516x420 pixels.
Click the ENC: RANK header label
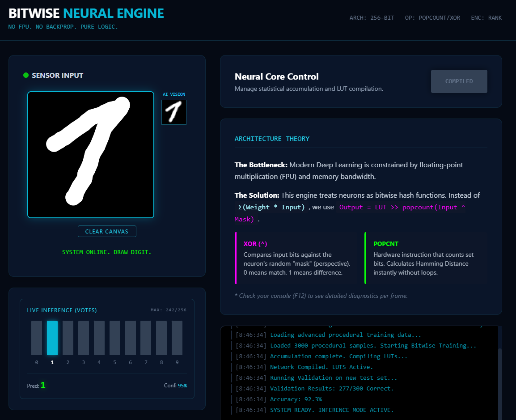click(x=486, y=18)
